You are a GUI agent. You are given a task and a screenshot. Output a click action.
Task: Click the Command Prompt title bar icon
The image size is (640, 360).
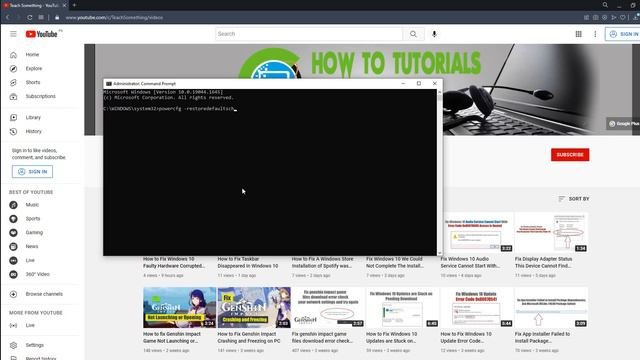coord(109,84)
